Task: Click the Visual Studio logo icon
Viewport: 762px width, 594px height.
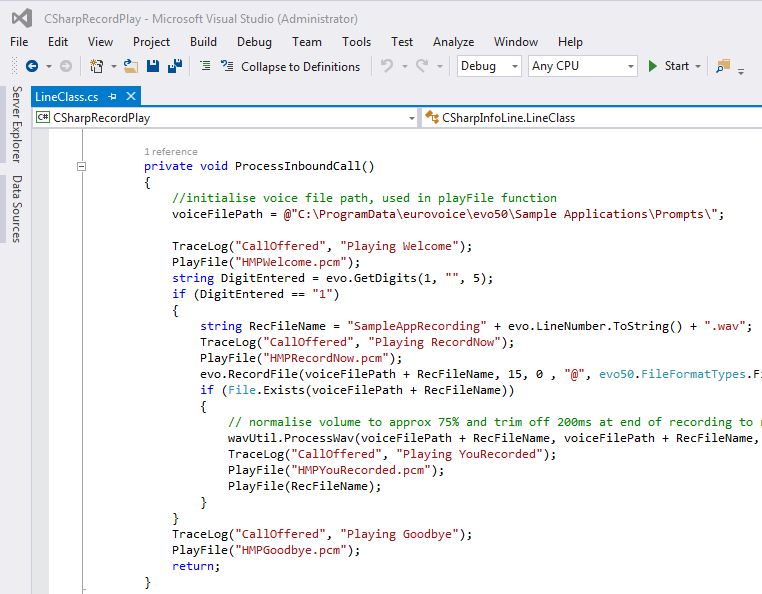Action: [x=21, y=18]
